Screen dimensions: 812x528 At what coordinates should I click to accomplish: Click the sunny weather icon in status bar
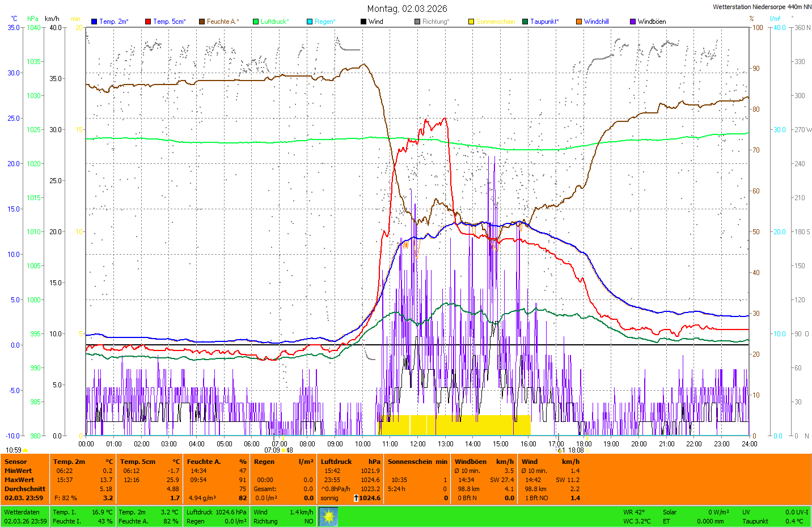(x=328, y=517)
